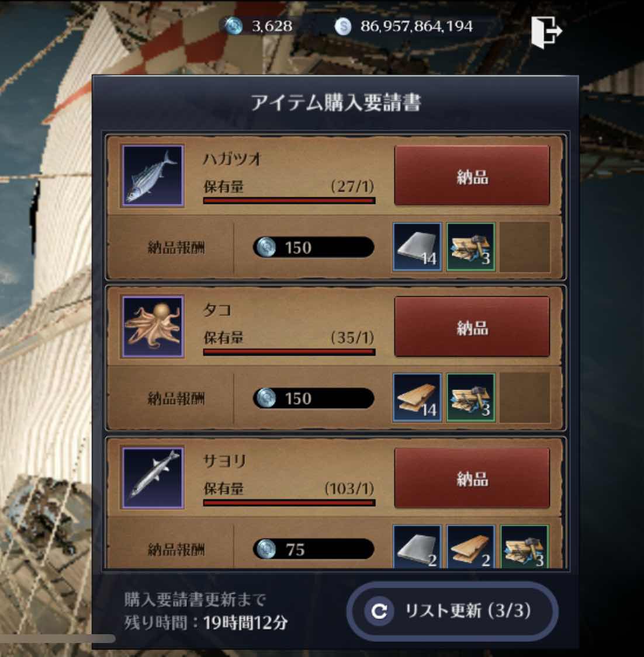Select the タコ octopus item icon
Image resolution: width=644 pixels, height=657 pixels.
click(153, 326)
